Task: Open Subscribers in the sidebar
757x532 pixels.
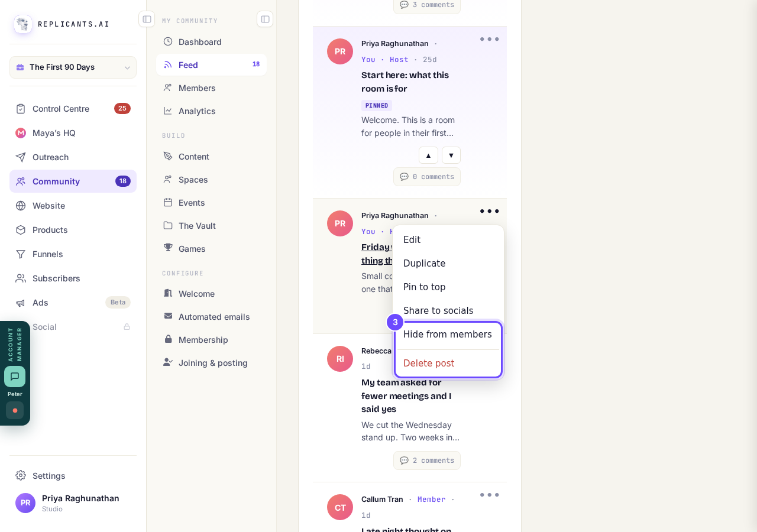Action: pyautogui.click(x=73, y=278)
